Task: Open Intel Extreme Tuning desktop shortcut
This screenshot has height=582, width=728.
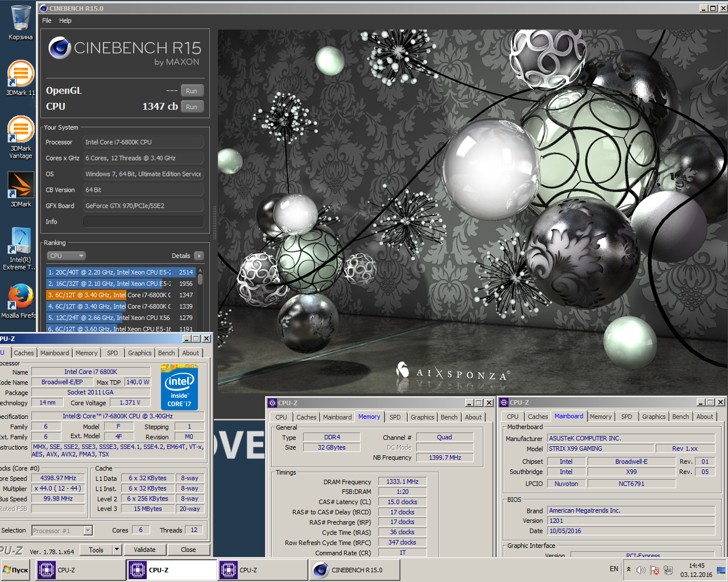Action: [20, 248]
